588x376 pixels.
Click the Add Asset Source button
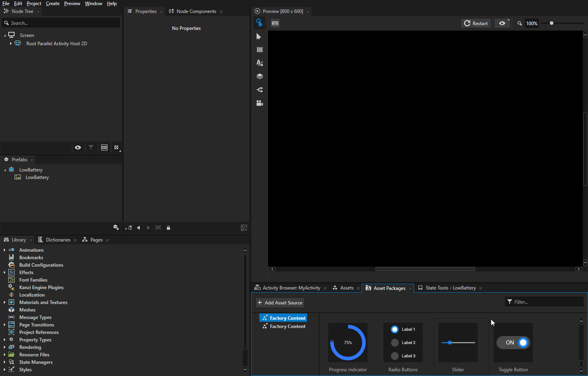(280, 302)
